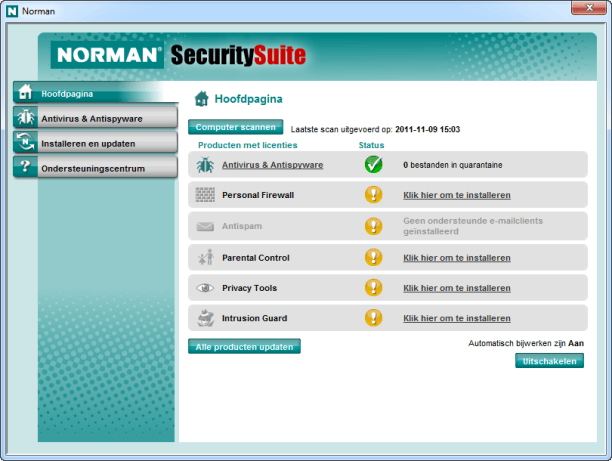
Task: Click the Norman N icon in title bar
Action: (x=12, y=11)
